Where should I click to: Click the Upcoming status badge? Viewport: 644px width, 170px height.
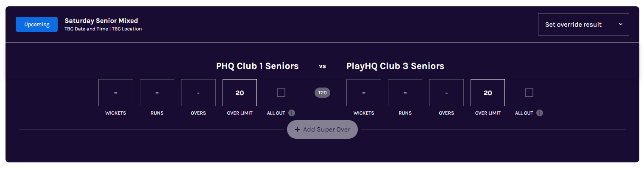[36, 25]
